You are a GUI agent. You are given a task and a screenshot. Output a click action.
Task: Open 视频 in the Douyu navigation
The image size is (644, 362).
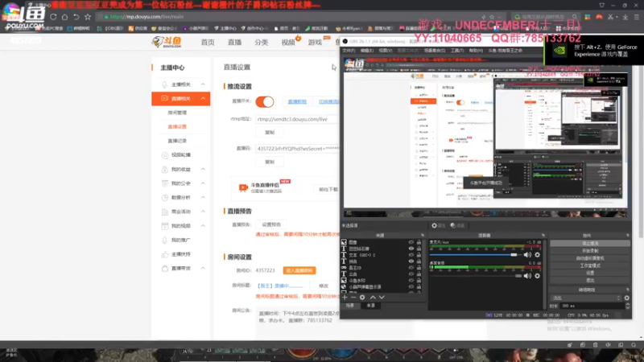tap(288, 43)
